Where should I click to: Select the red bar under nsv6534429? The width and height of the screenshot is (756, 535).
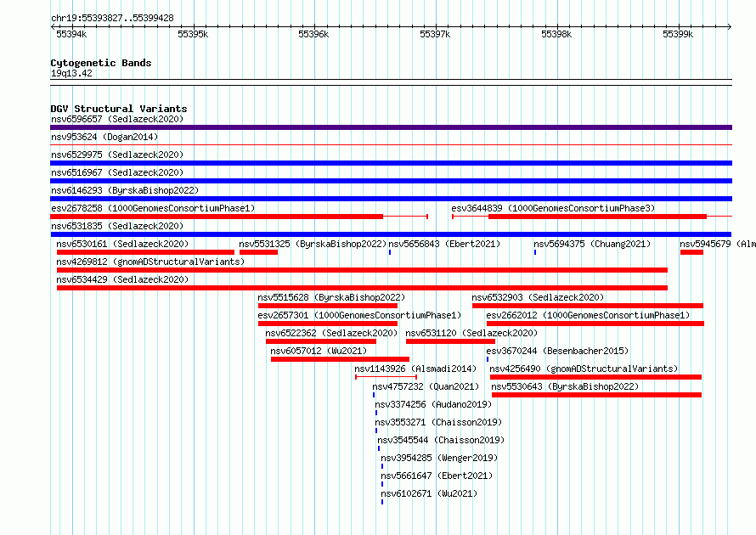(362, 288)
